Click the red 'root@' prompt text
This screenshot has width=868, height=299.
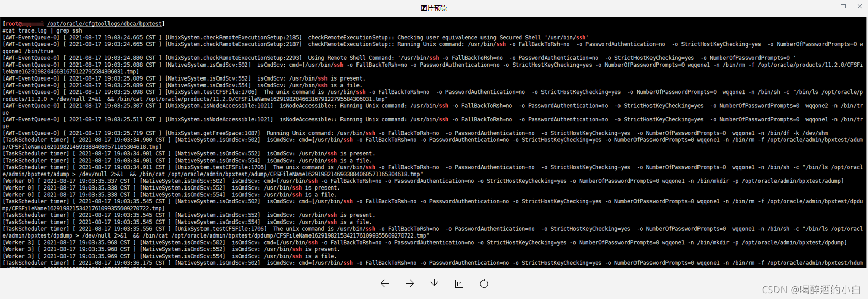pyautogui.click(x=14, y=24)
